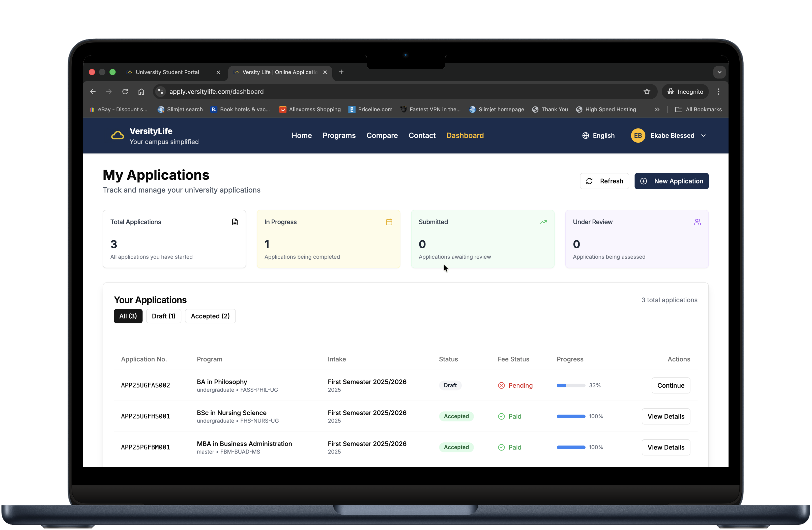Open the University Student Portal tab

[167, 72]
